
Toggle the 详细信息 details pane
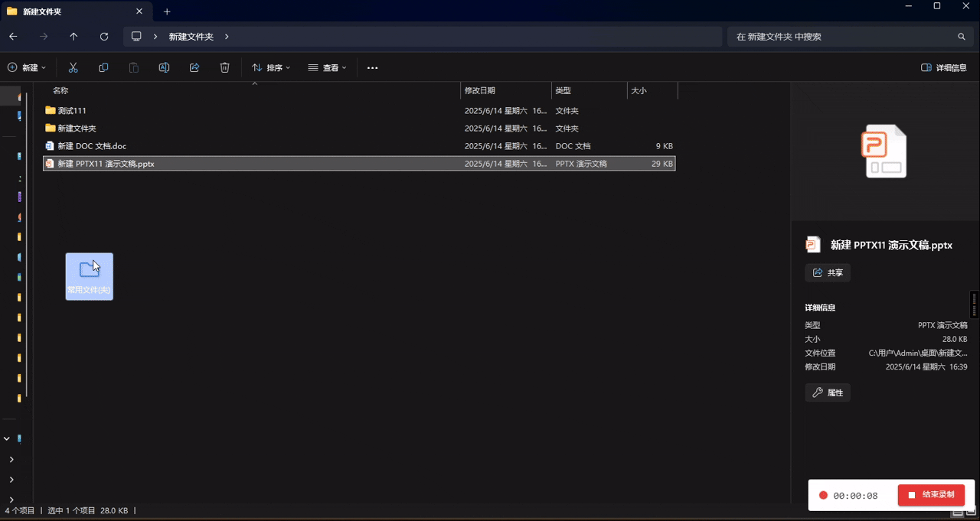click(944, 68)
